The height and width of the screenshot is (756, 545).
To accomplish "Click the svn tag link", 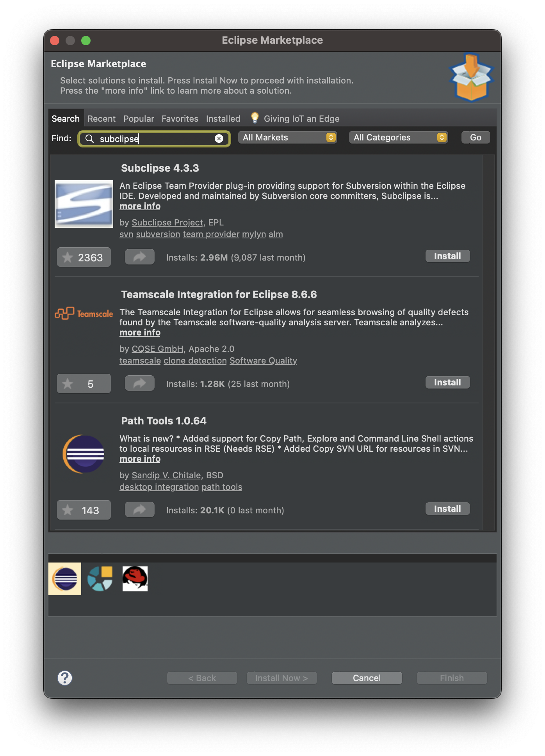I will tap(126, 234).
